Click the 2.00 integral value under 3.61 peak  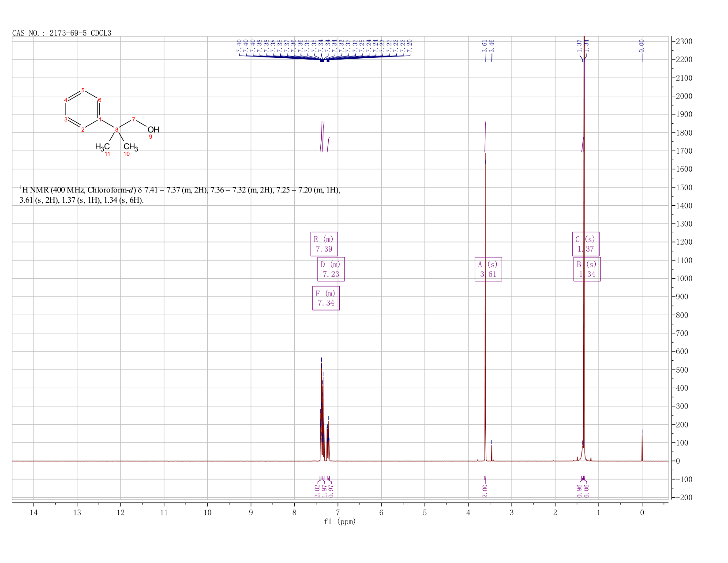pos(485,491)
